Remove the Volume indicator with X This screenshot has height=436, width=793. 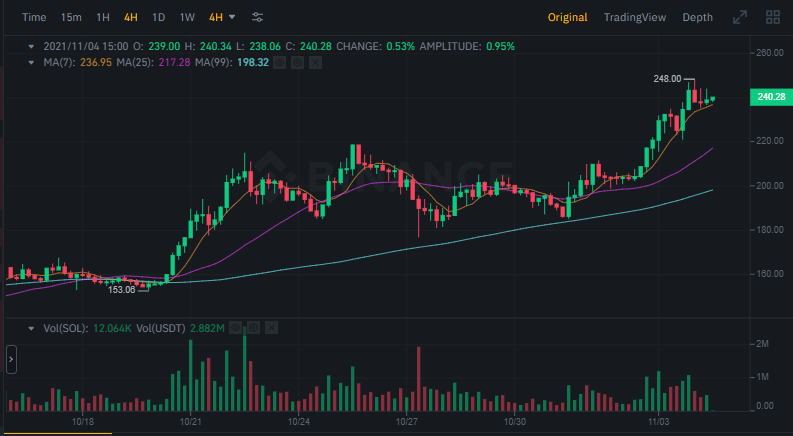pyautogui.click(x=271, y=327)
